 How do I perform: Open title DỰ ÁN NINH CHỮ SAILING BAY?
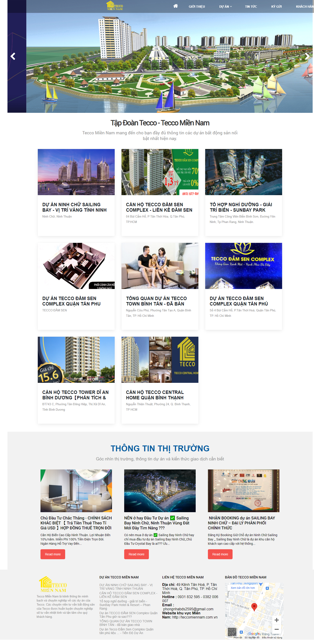75,207
